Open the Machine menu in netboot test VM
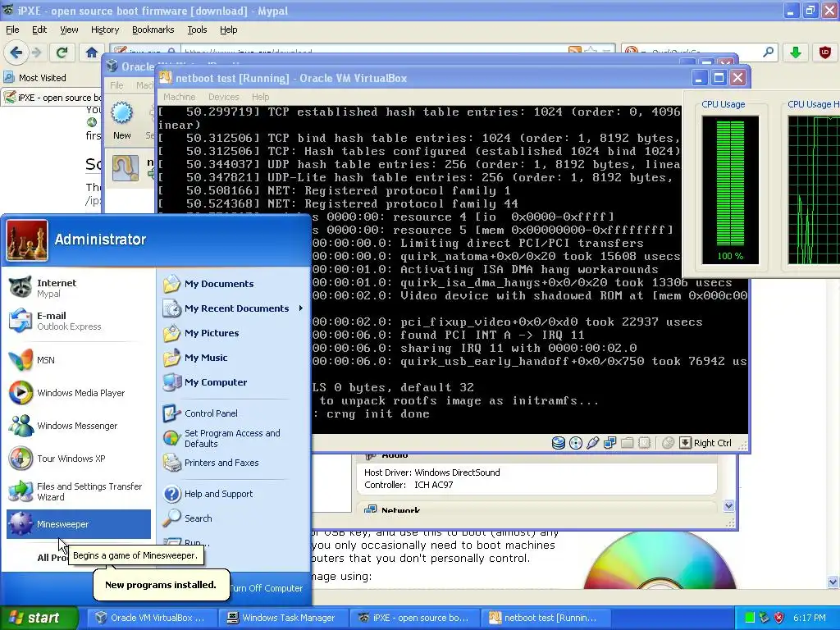 pos(179,97)
